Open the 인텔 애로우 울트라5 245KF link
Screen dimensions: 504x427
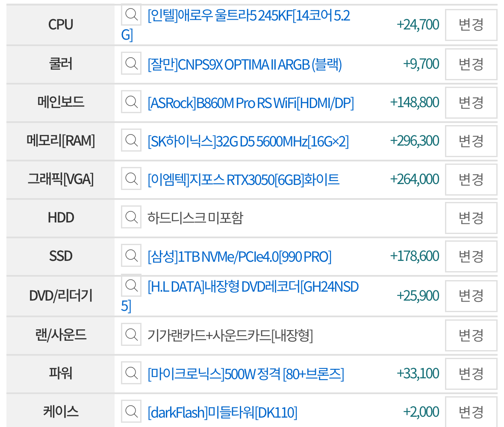coord(236,25)
